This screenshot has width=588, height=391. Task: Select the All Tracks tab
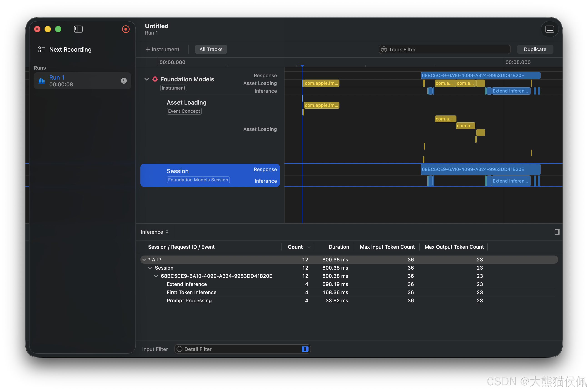pos(211,49)
